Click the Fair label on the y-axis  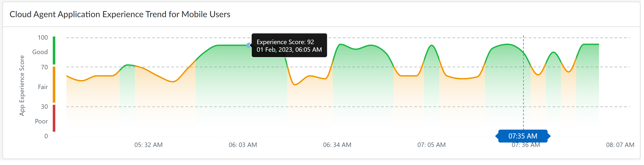[43, 87]
